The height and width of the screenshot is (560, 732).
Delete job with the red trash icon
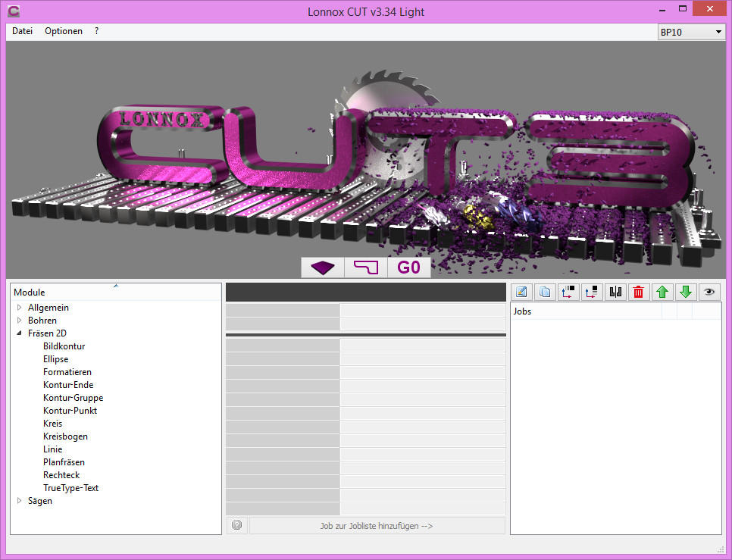pyautogui.click(x=639, y=293)
